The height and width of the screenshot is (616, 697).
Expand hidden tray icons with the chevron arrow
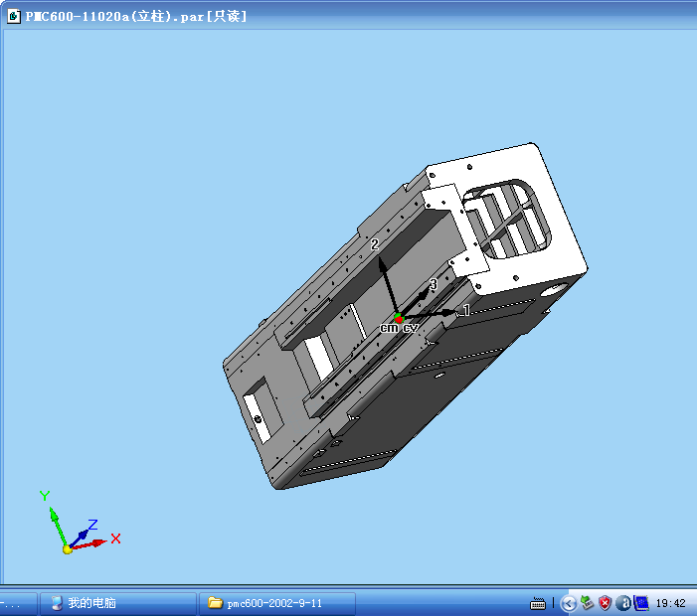click(568, 603)
